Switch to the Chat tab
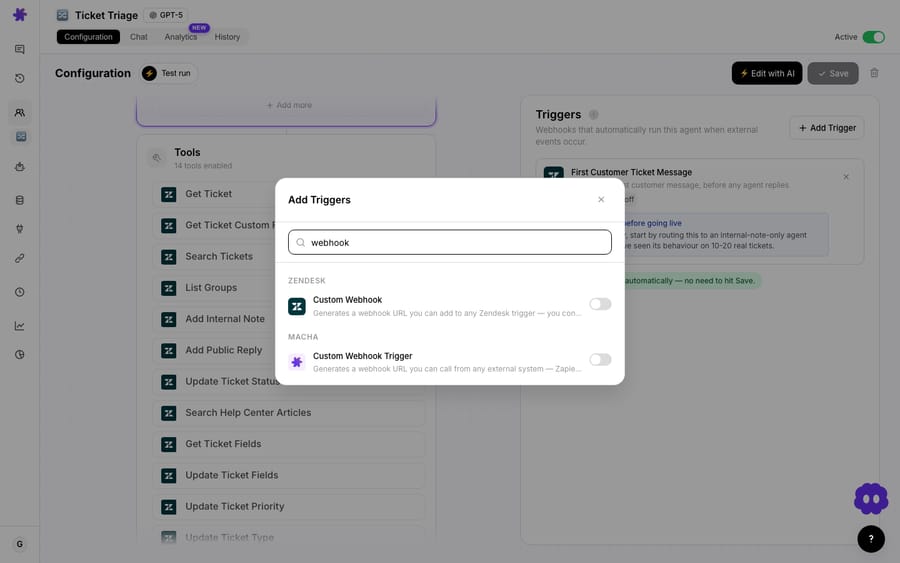This screenshot has height=563, width=900. coord(138,37)
